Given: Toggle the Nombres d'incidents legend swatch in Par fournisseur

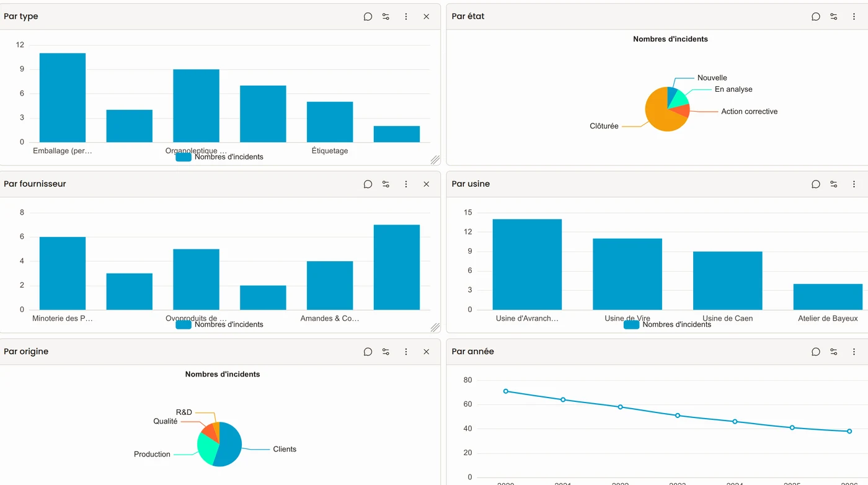Looking at the screenshot, I should pyautogui.click(x=184, y=324).
